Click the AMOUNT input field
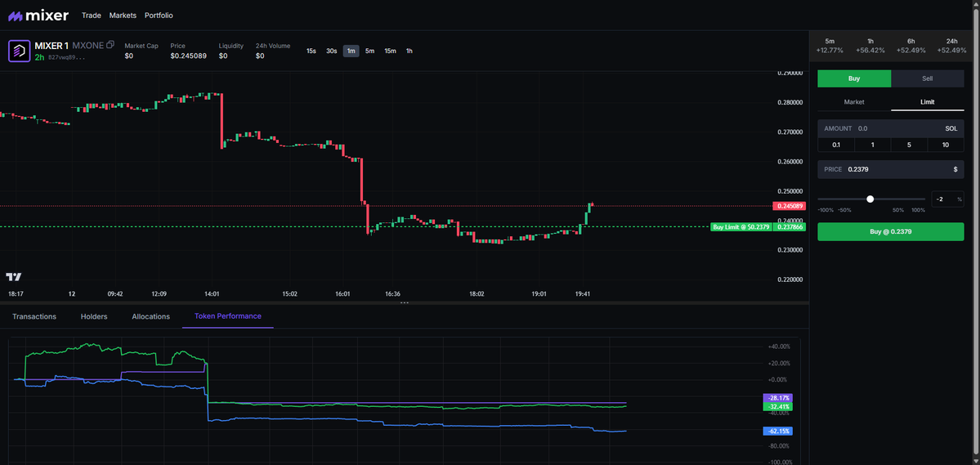 tap(891, 129)
